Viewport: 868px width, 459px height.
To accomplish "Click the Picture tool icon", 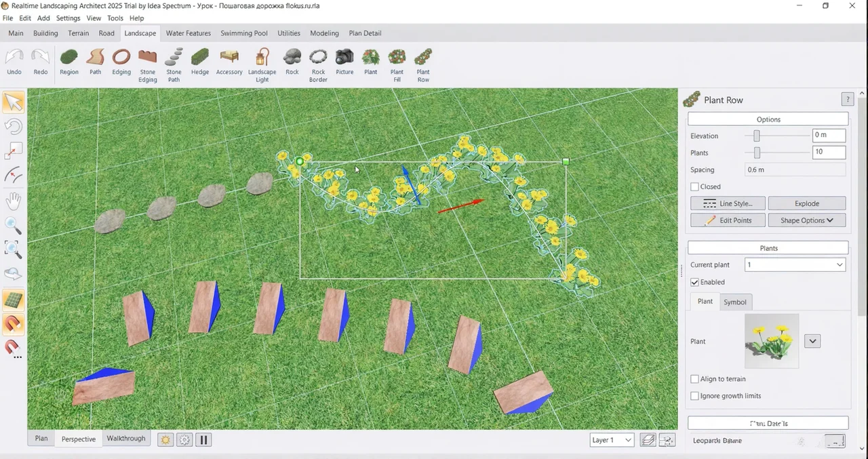I will [344, 62].
